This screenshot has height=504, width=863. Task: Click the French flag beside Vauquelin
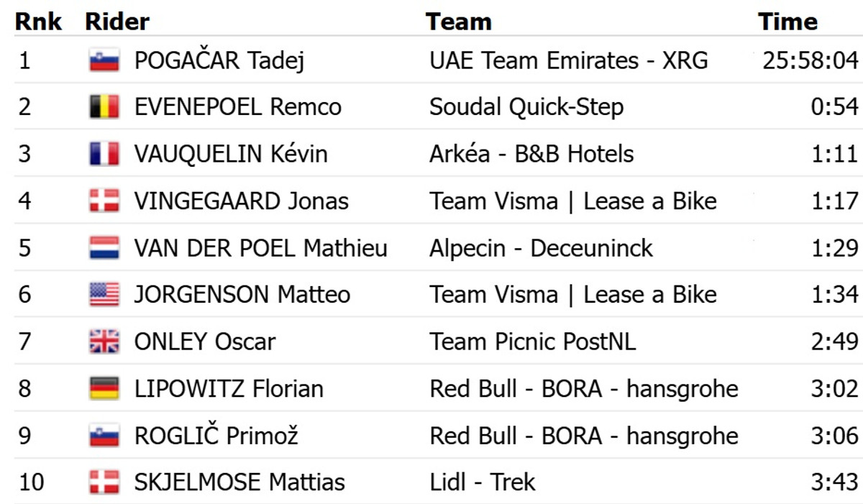tap(104, 154)
